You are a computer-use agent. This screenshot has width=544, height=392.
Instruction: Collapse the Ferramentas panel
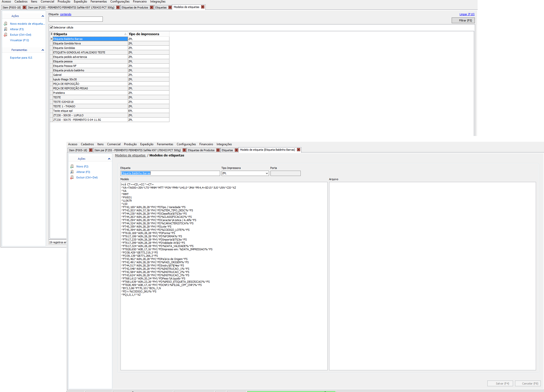43,50
